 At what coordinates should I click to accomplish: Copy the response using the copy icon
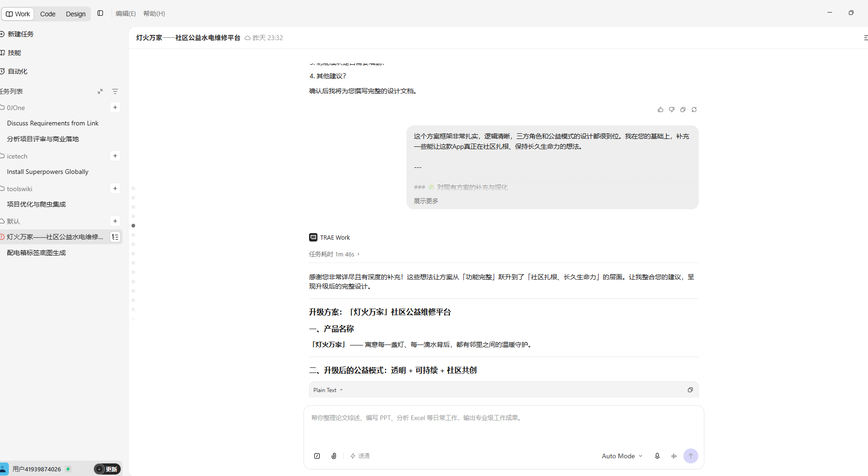click(683, 110)
